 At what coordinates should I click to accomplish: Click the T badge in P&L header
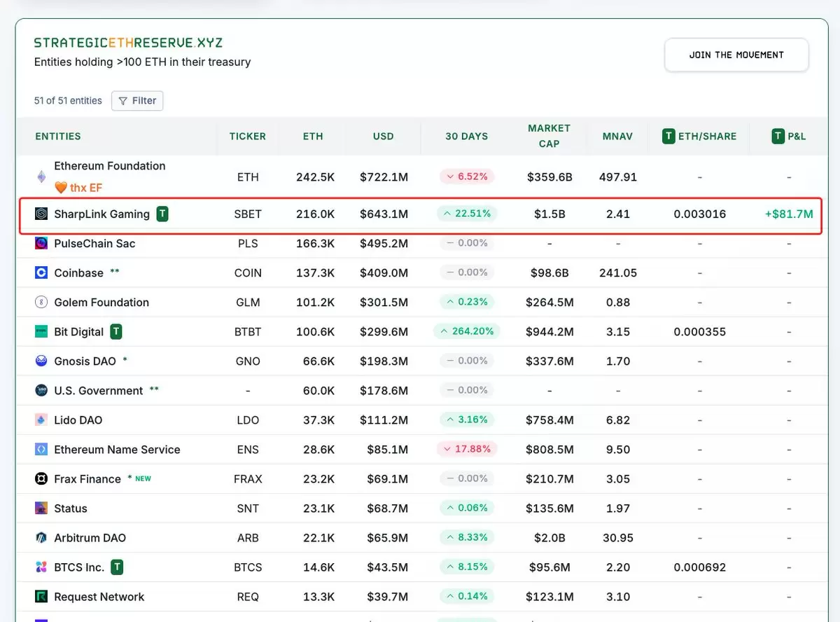778,136
